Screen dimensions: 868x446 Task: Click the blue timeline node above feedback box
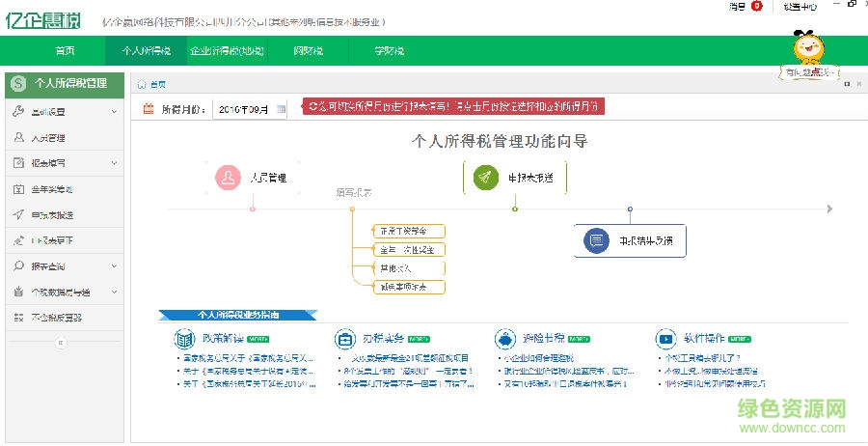[630, 209]
